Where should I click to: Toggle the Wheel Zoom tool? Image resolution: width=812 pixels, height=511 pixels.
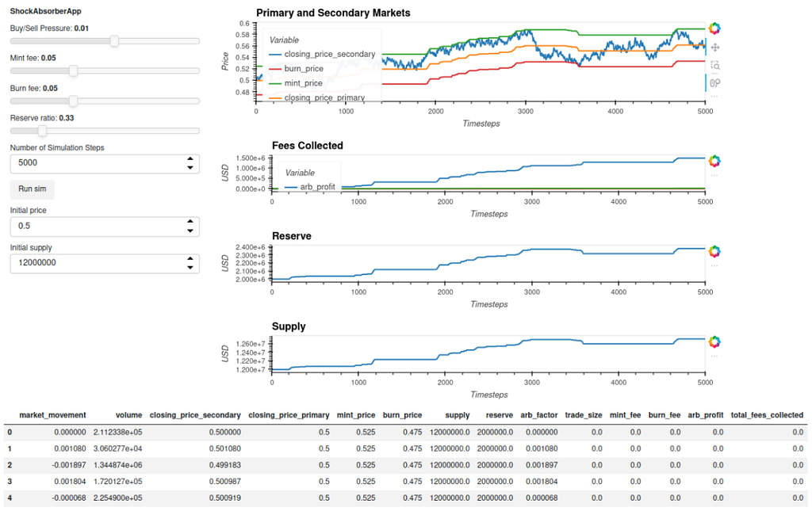click(x=714, y=82)
